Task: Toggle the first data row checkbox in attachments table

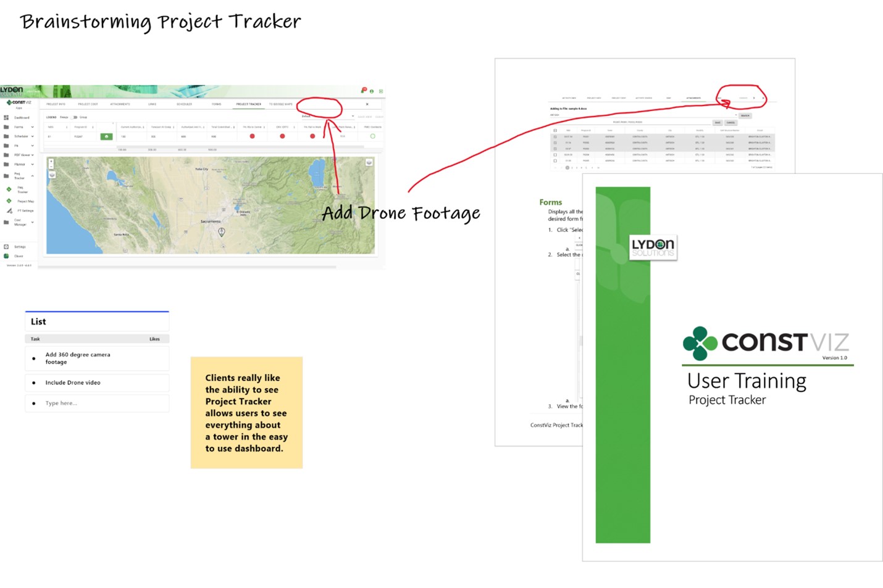Action: (555, 137)
